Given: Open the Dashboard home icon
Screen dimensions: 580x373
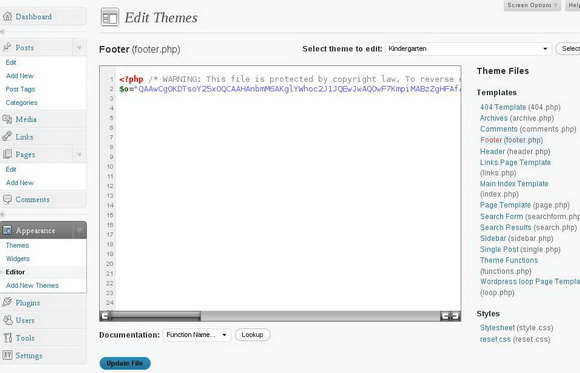Looking at the screenshot, I should [7, 16].
